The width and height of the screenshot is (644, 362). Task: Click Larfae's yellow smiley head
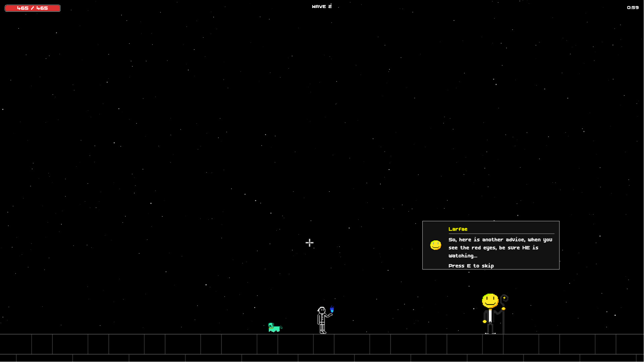point(490,301)
